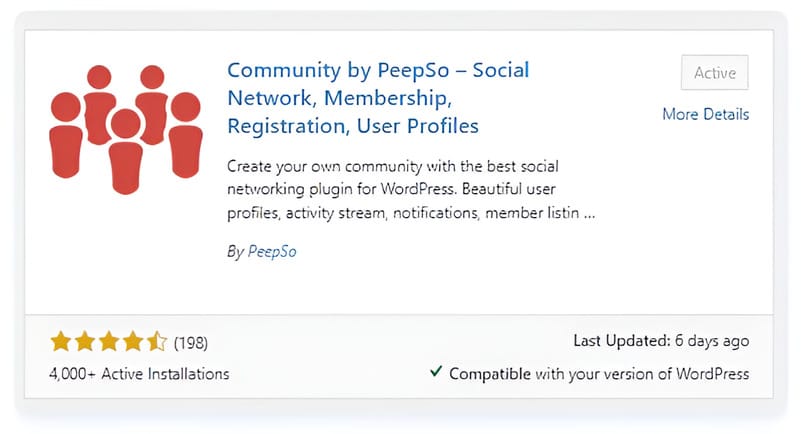
Task: Click the 4,000+ Active Installations text
Action: (139, 374)
